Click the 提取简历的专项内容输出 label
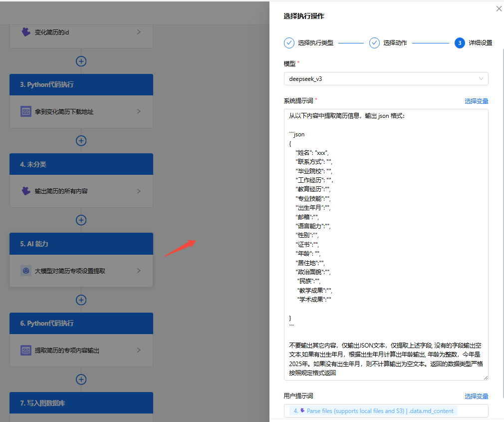Image resolution: width=504 pixels, height=422 pixels. [x=67, y=350]
